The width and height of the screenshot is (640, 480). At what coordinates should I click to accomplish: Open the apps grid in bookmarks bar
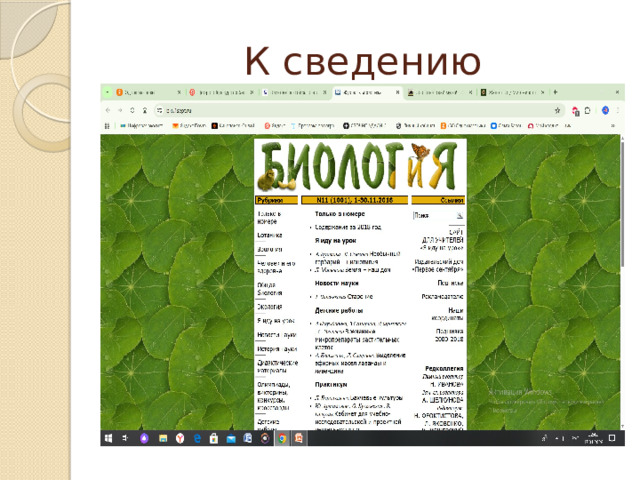(x=107, y=126)
